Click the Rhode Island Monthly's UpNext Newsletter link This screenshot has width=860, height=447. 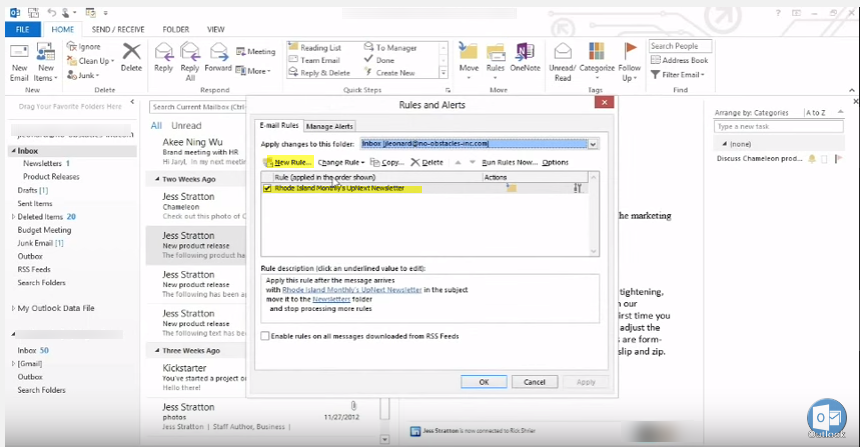[x=352, y=290]
